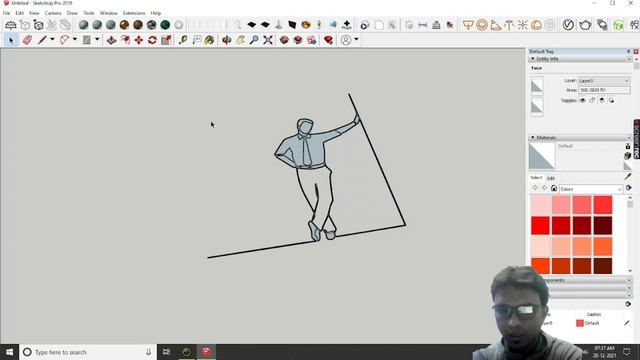Open the File menu
The image size is (640, 360).
7,13
